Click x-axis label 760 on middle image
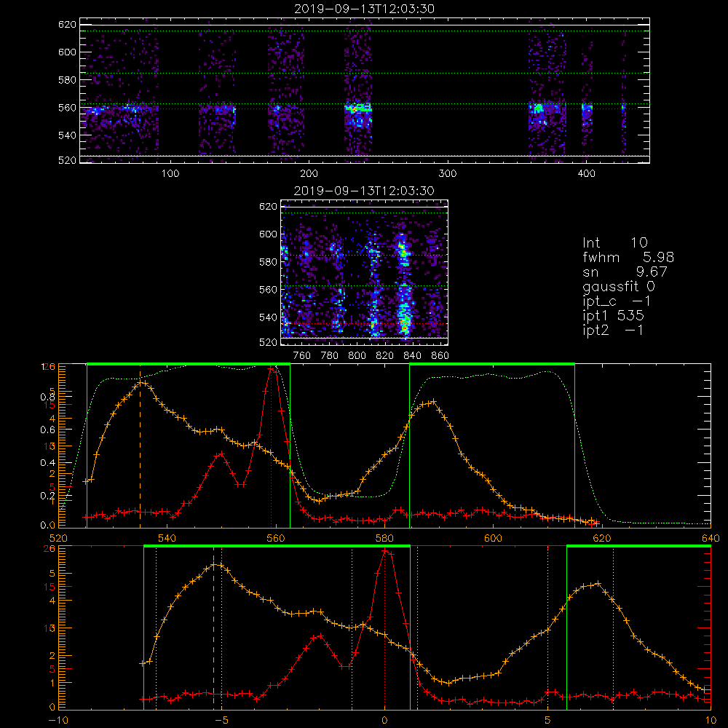Image resolution: width=728 pixels, height=728 pixels. click(x=302, y=356)
